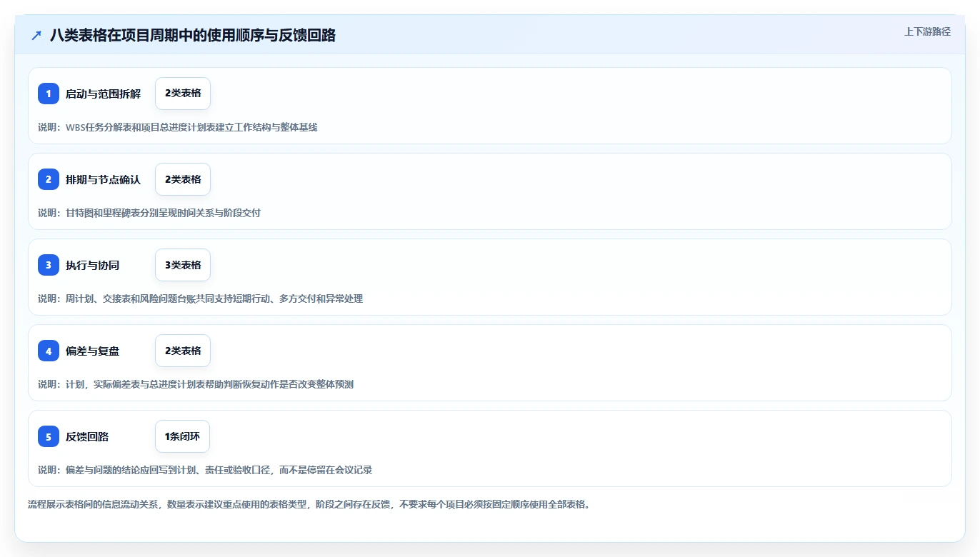Viewport: 980px width, 557px height.
Task: Click the description starting with 周计划、交接表
Action: point(201,298)
